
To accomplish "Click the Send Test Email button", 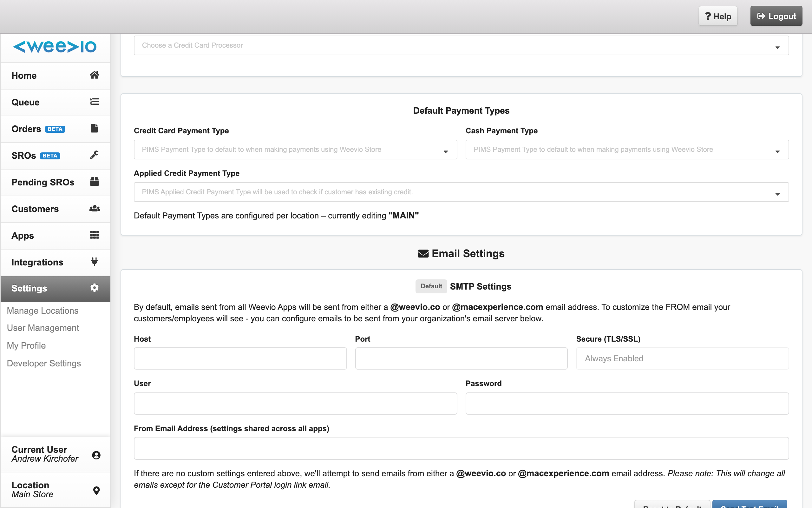I will pos(749,505).
